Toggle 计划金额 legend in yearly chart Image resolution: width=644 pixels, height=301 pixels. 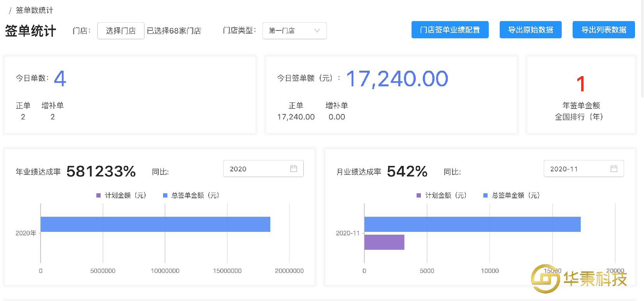(121, 195)
